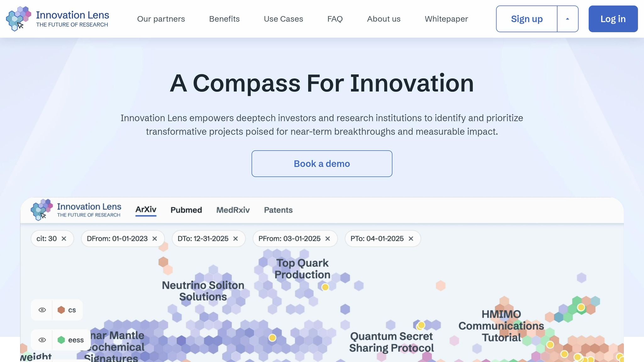The width and height of the screenshot is (644, 362).
Task: Click the Quantum Secret Sharing Protocol cluster
Action: 391,342
